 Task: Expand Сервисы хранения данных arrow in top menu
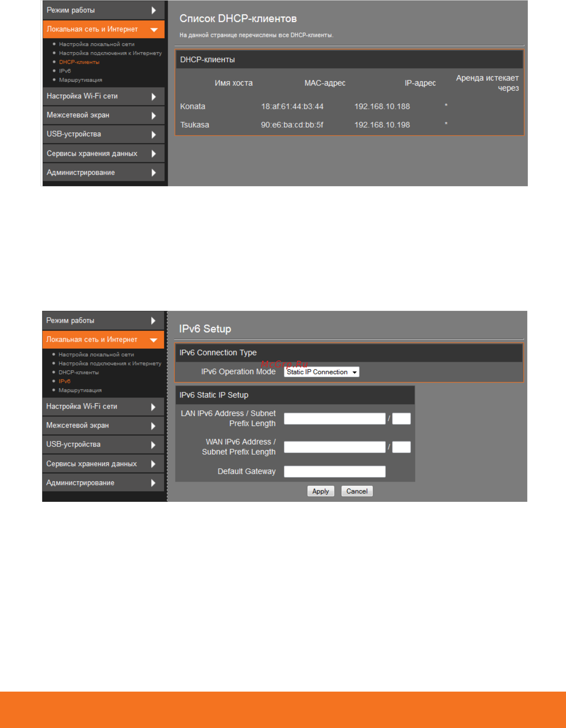[154, 154]
